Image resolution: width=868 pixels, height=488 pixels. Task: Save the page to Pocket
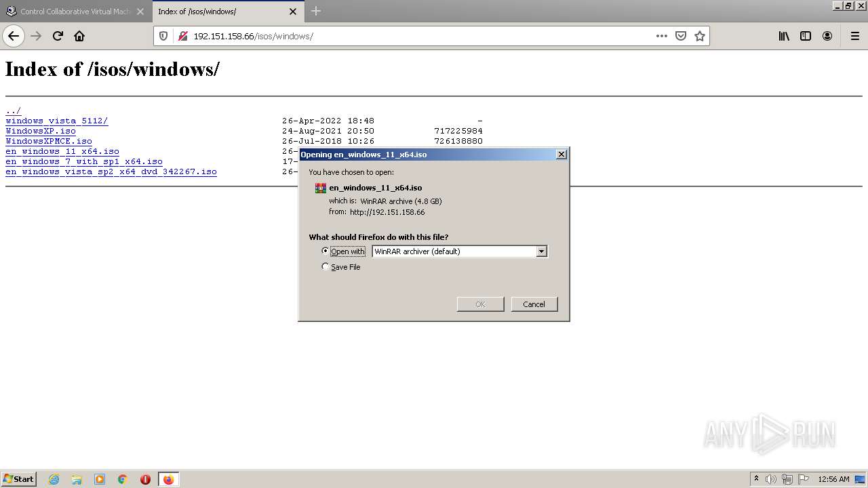pos(681,36)
